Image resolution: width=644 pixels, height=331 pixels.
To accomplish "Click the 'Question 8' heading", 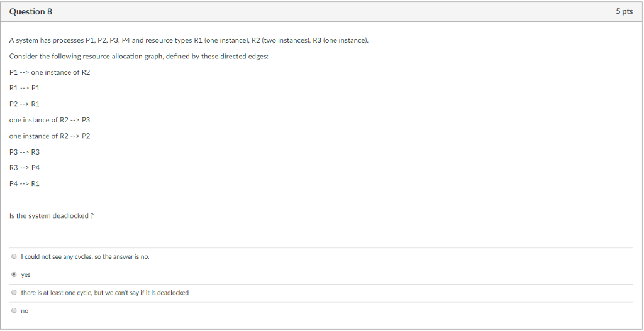I will click(x=31, y=11).
